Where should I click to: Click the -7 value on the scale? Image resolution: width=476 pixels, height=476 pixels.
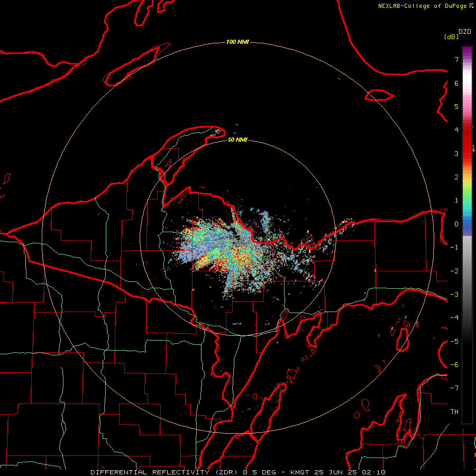point(454,388)
